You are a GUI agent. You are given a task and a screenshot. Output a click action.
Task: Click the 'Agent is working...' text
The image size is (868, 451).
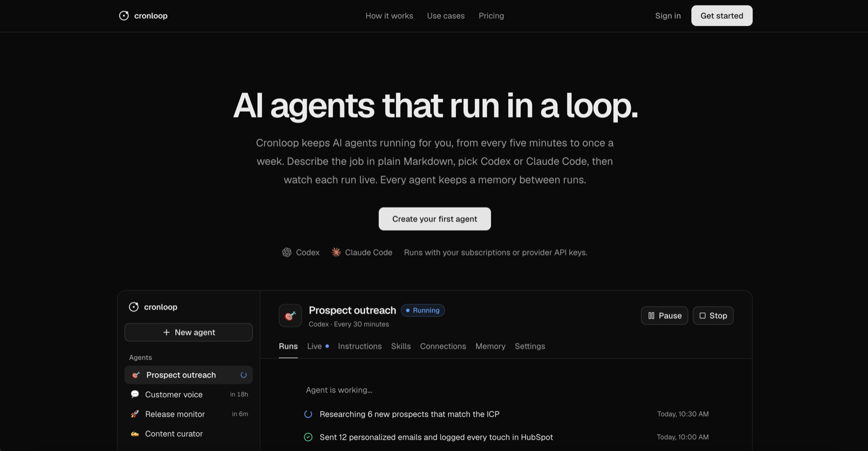pos(339,390)
